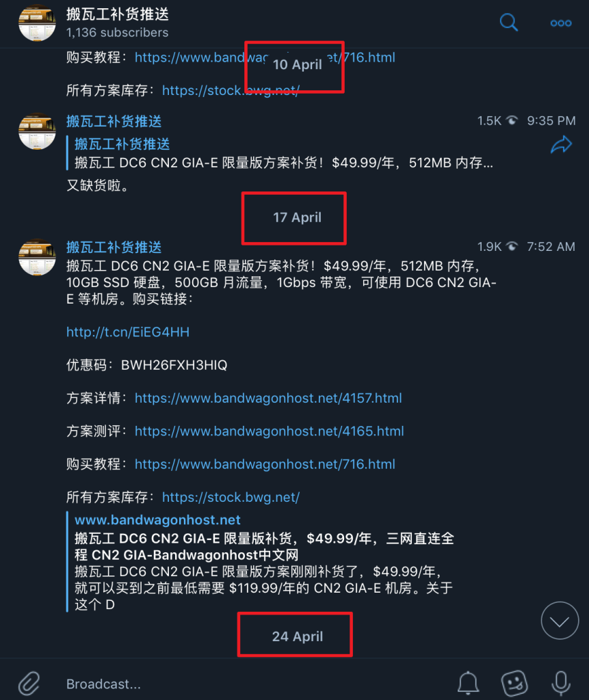Click the 10 April date marker
This screenshot has width=589, height=700.
tap(297, 65)
